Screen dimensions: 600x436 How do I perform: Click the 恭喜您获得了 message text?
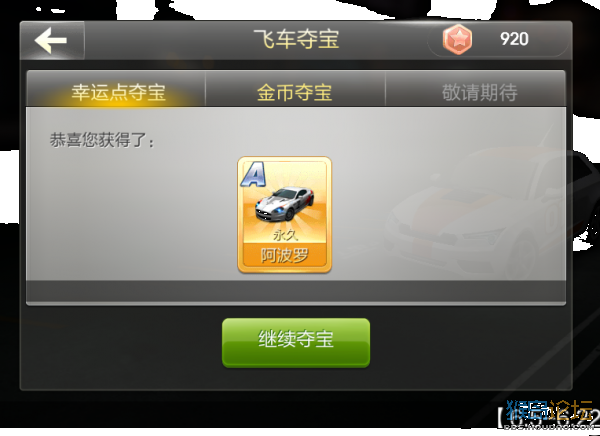click(x=102, y=140)
